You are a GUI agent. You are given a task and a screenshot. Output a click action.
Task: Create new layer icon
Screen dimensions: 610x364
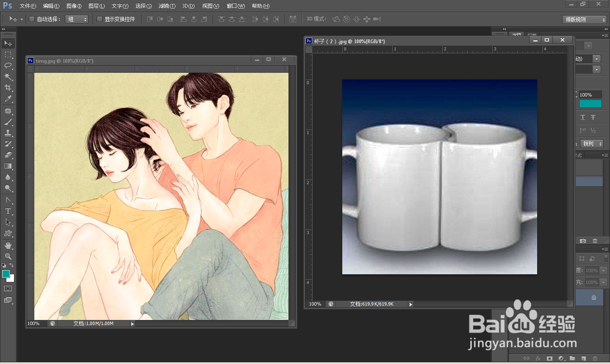pyautogui.click(x=584, y=358)
